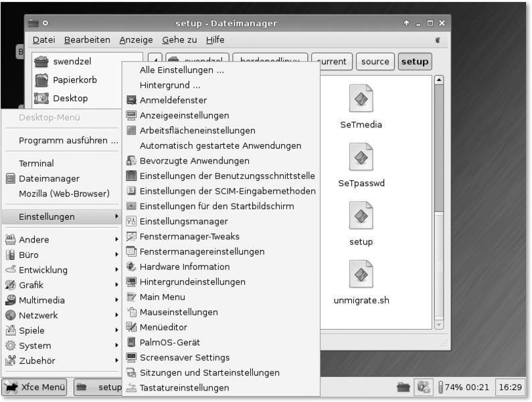The height and width of the screenshot is (402, 532).
Task: Open the Menüeditor entry
Action: 163,327
